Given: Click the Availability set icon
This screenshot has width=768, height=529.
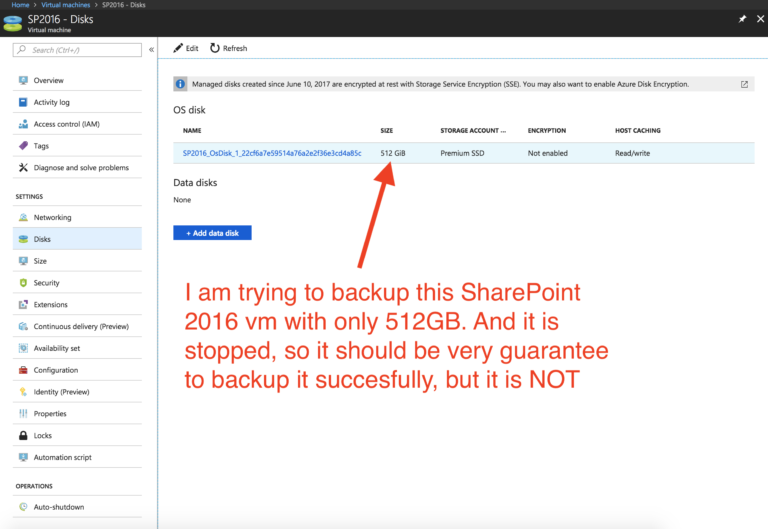Looking at the screenshot, I should [23, 348].
